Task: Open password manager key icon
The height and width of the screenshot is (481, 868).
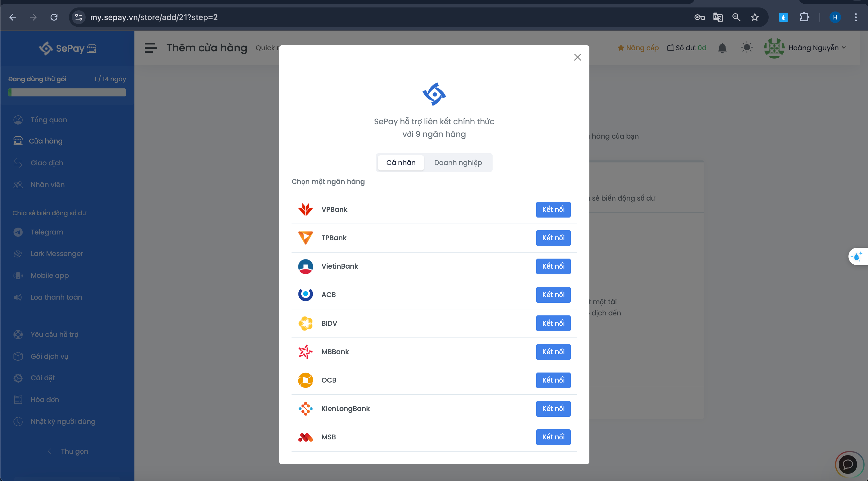Action: 699,17
